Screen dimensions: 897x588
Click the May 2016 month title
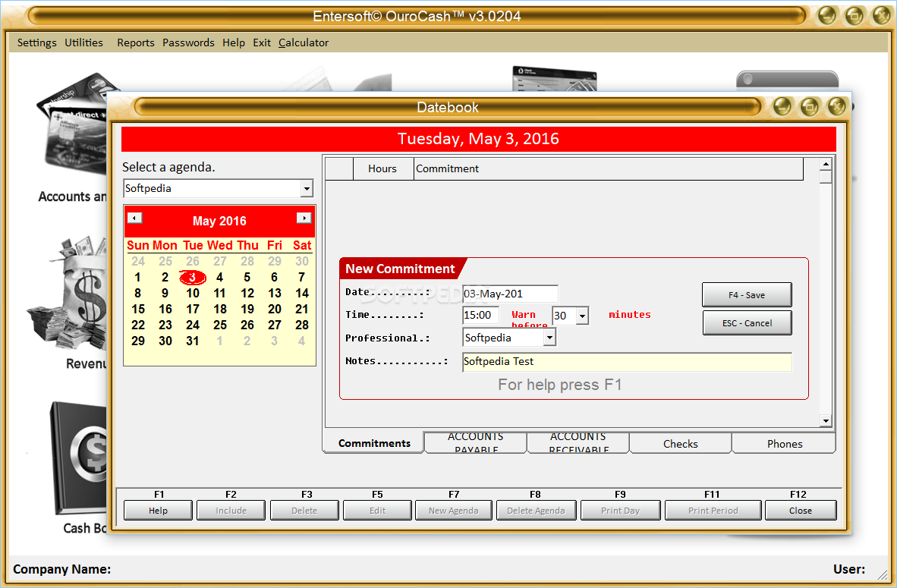[x=219, y=221]
